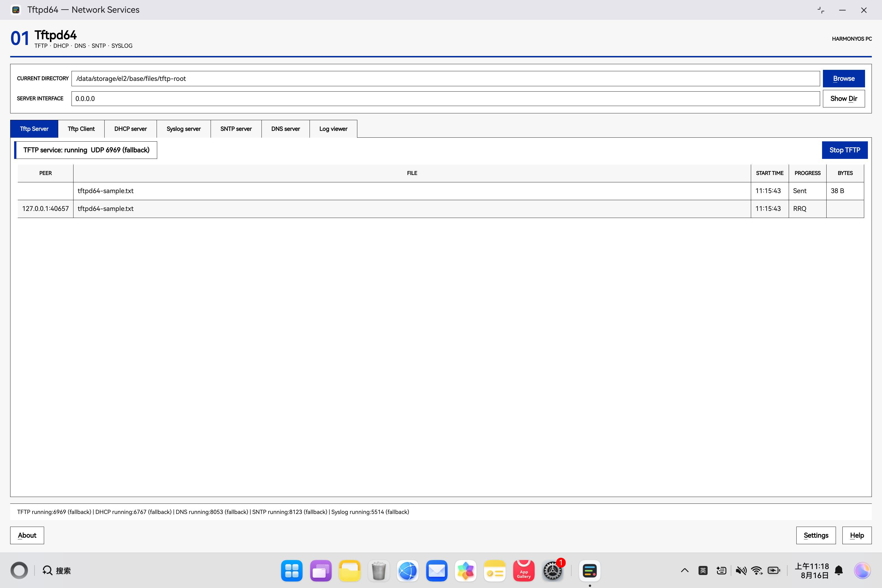Image resolution: width=882 pixels, height=588 pixels.
Task: Click start time 11:15:43 in Sent row
Action: (769, 191)
